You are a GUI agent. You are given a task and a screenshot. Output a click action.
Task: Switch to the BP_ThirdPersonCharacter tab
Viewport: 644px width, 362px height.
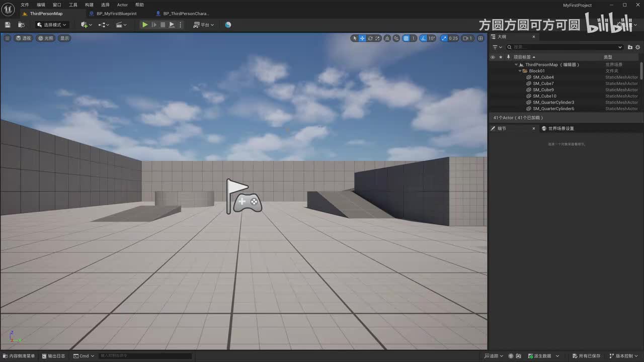pyautogui.click(x=186, y=14)
